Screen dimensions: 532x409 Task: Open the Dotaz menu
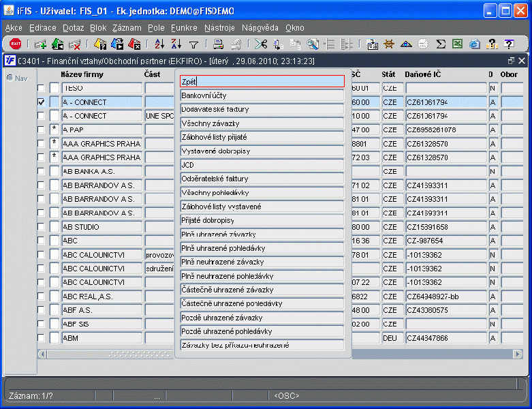point(74,28)
